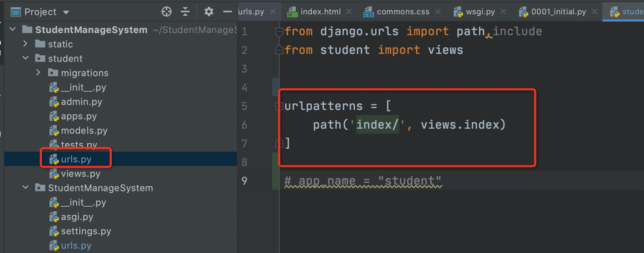Select the static folder row

point(121,44)
